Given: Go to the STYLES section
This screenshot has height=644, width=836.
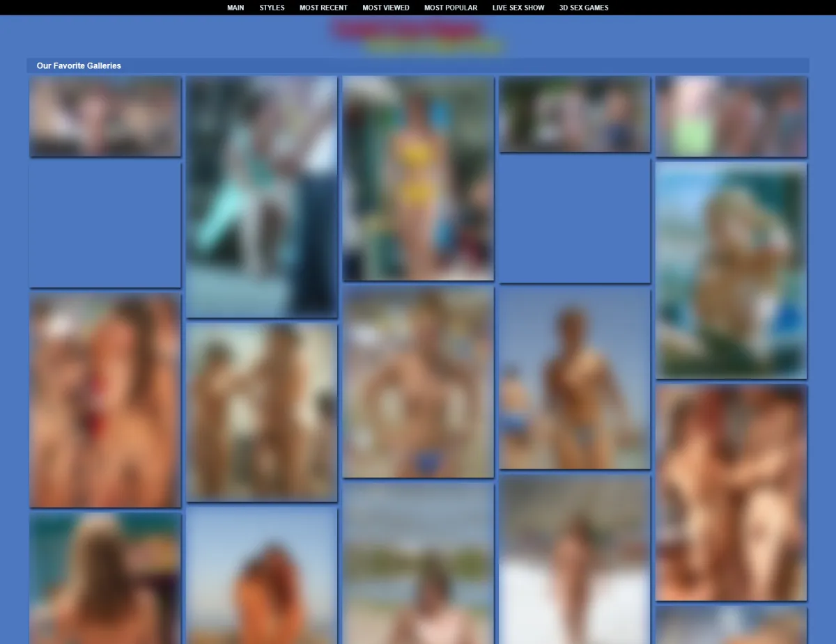Looking at the screenshot, I should [x=272, y=8].
